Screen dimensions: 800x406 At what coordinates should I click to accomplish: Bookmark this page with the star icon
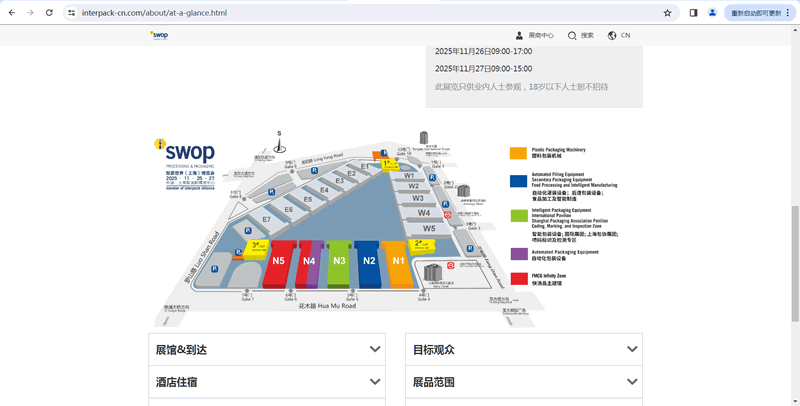(x=667, y=13)
